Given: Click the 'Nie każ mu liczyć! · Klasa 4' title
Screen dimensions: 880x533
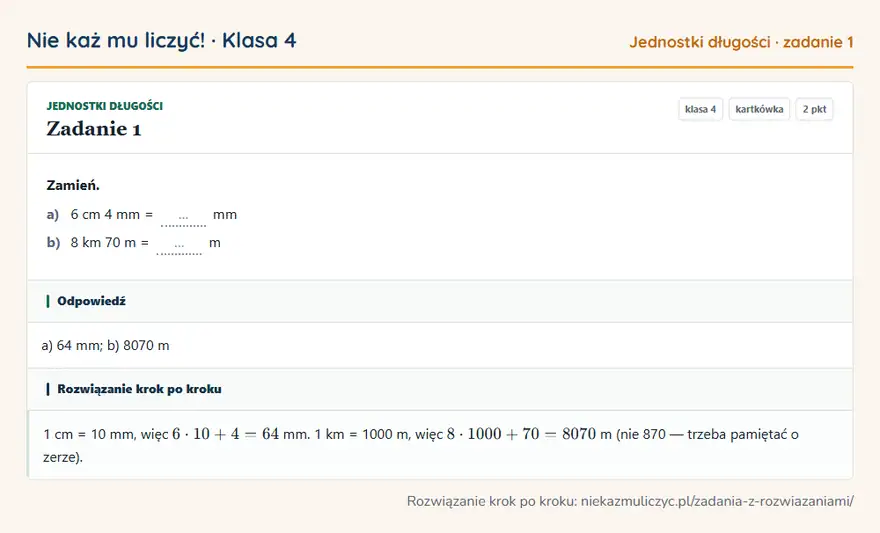Looking at the screenshot, I should coord(162,40).
